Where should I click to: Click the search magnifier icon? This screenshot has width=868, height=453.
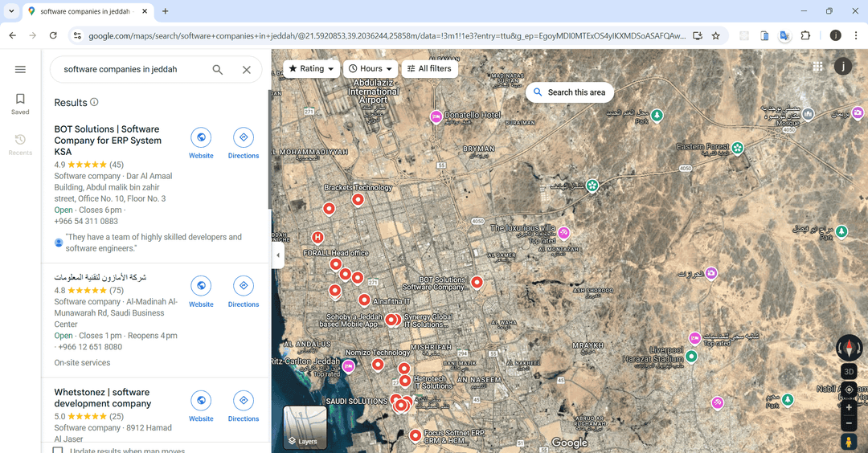pos(218,70)
